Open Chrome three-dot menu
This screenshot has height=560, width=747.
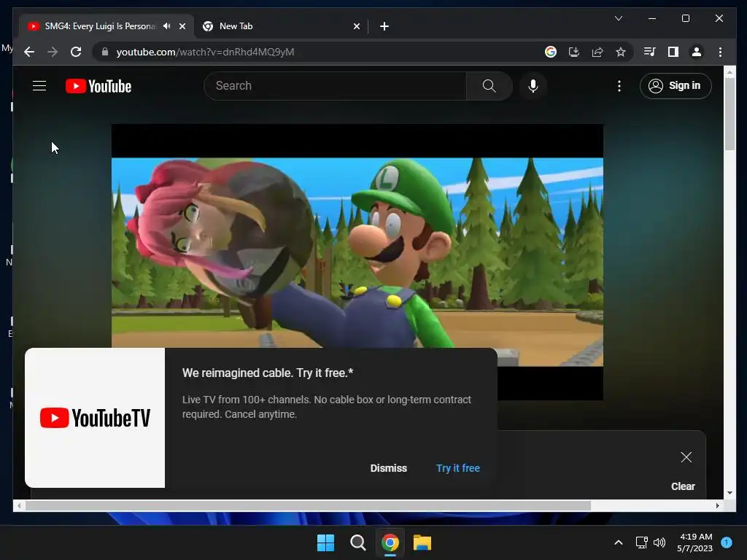[x=720, y=52]
